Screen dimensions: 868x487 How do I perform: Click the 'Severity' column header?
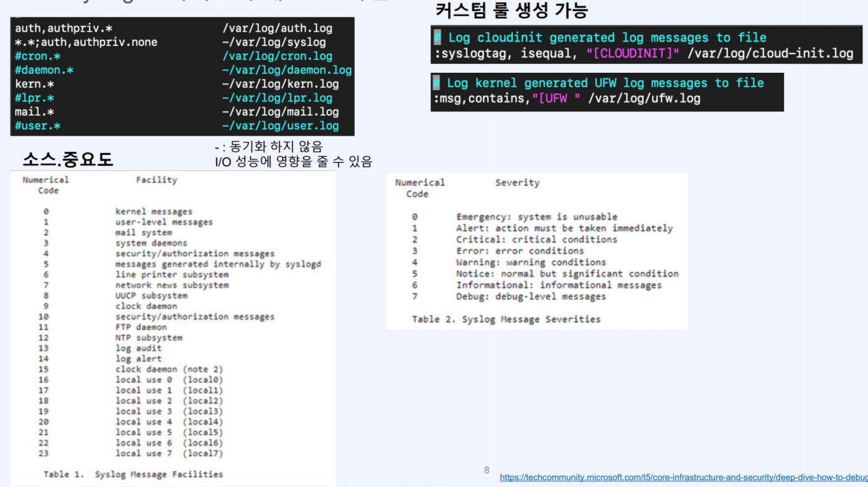(517, 183)
